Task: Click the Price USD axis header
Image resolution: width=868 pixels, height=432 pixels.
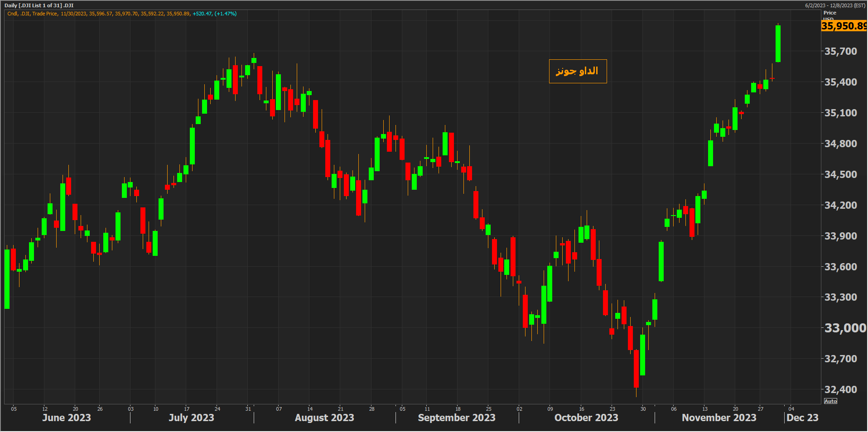Action: pyautogui.click(x=829, y=13)
